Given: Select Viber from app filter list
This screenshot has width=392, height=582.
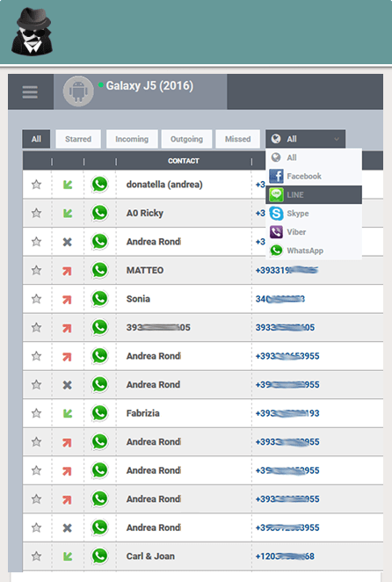Looking at the screenshot, I should pyautogui.click(x=314, y=232).
